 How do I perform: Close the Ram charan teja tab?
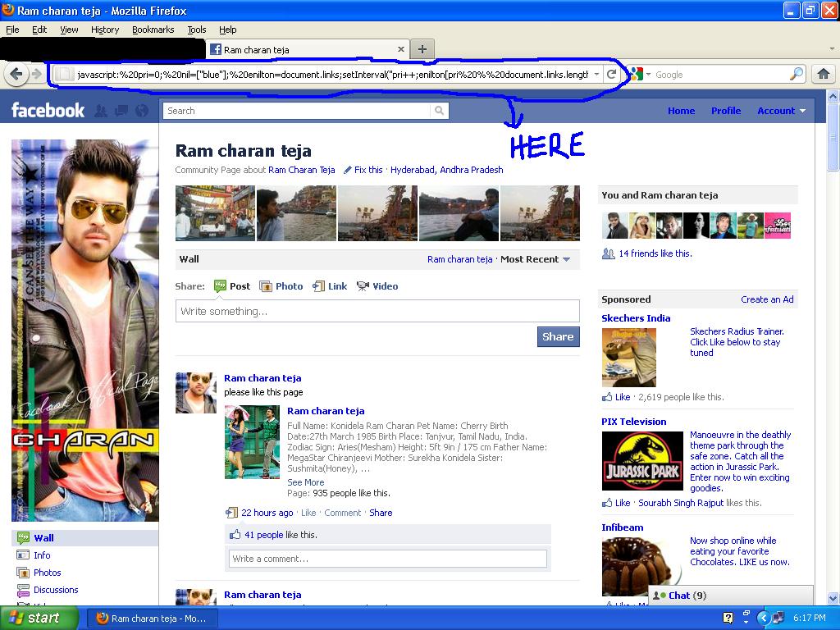(x=400, y=49)
